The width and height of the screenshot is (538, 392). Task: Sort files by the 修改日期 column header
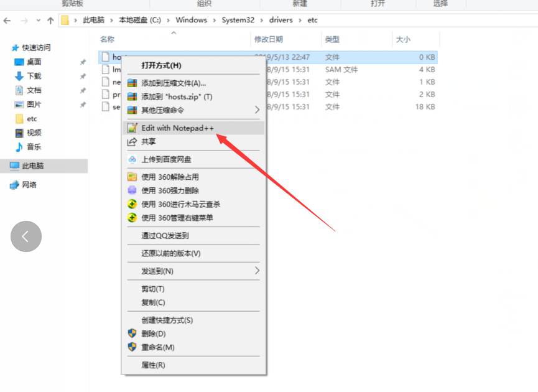coord(268,39)
